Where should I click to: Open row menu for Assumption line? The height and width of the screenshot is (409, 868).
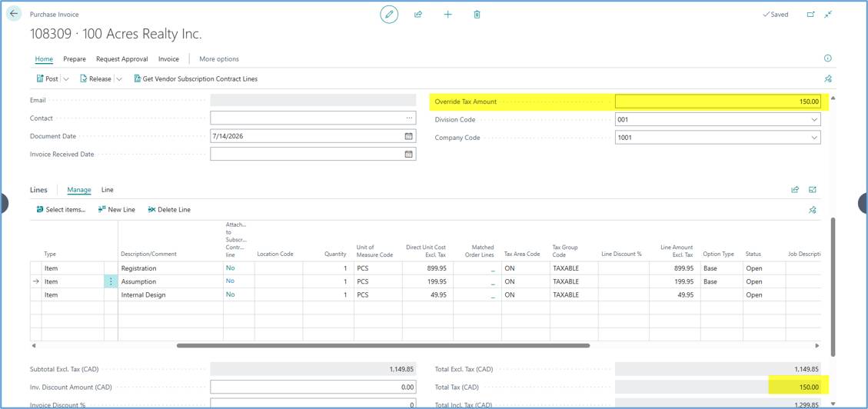(111, 281)
